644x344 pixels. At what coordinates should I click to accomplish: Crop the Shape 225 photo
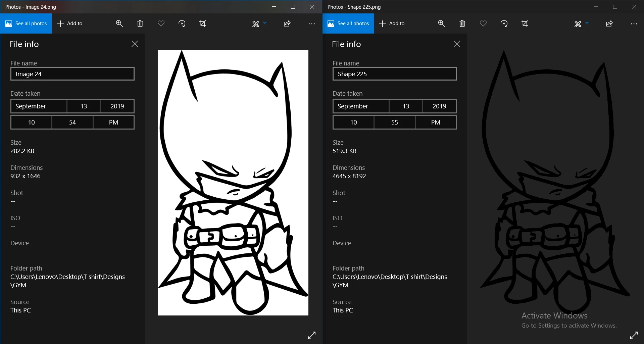point(525,23)
